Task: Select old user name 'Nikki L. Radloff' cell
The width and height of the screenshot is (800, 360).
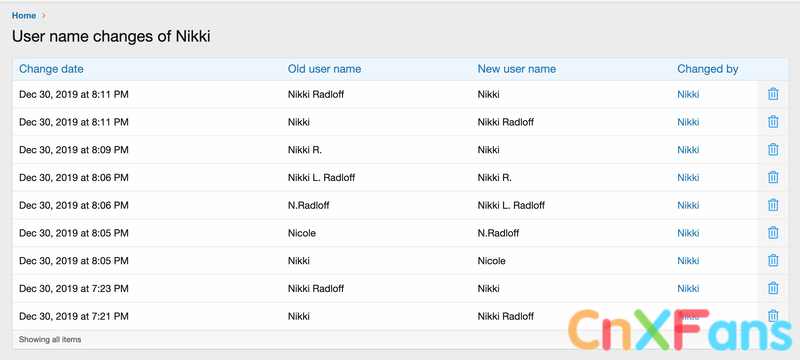Action: 321,177
